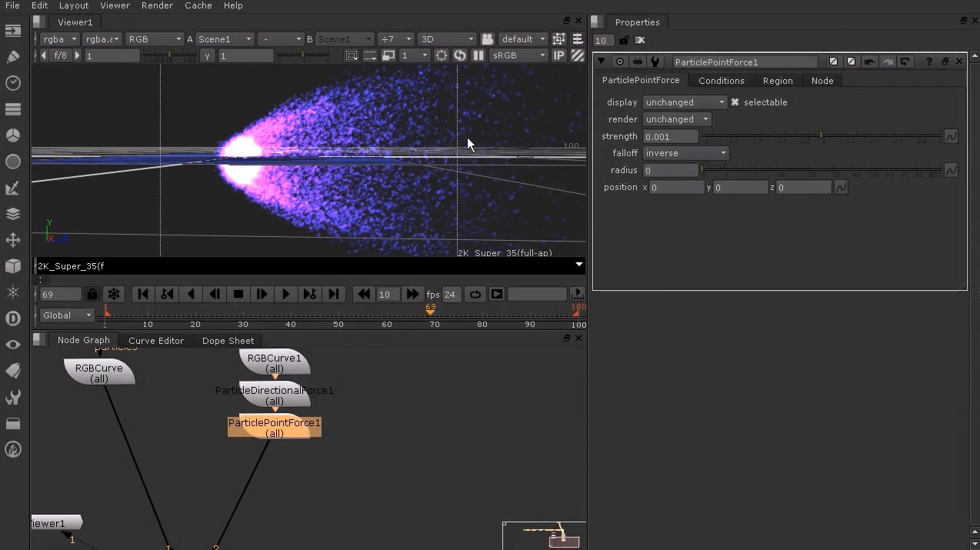This screenshot has height=550, width=980.
Task: Switch to the Conditions tab in Properties
Action: click(721, 80)
